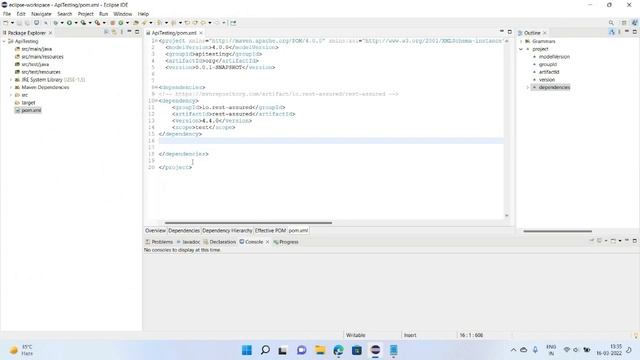Screen dimensions: 640x360
Task: Open Package Explorer view menu
Action: [x=122, y=32]
